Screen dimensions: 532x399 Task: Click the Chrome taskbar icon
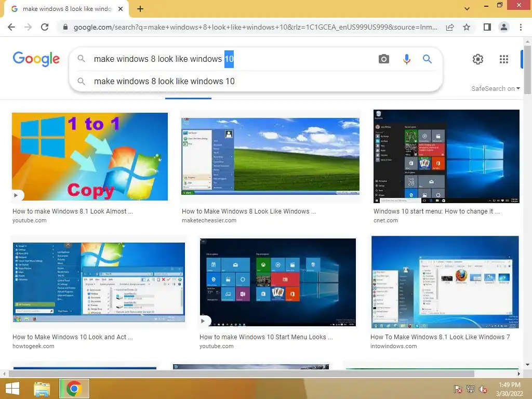(x=74, y=389)
